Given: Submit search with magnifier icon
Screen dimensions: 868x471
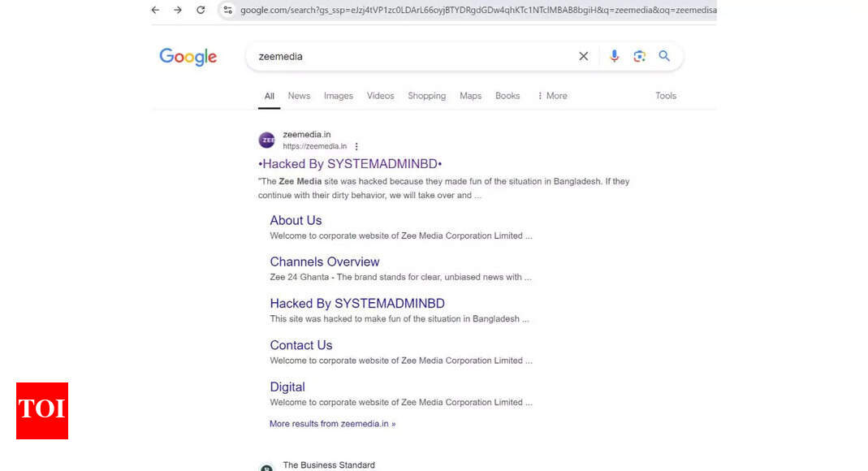Looking at the screenshot, I should [x=664, y=56].
